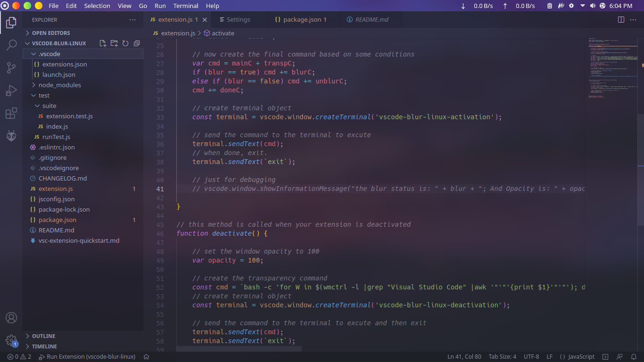644x362 pixels.
Task: Open the Search view in the activity bar
Action: 11,45
